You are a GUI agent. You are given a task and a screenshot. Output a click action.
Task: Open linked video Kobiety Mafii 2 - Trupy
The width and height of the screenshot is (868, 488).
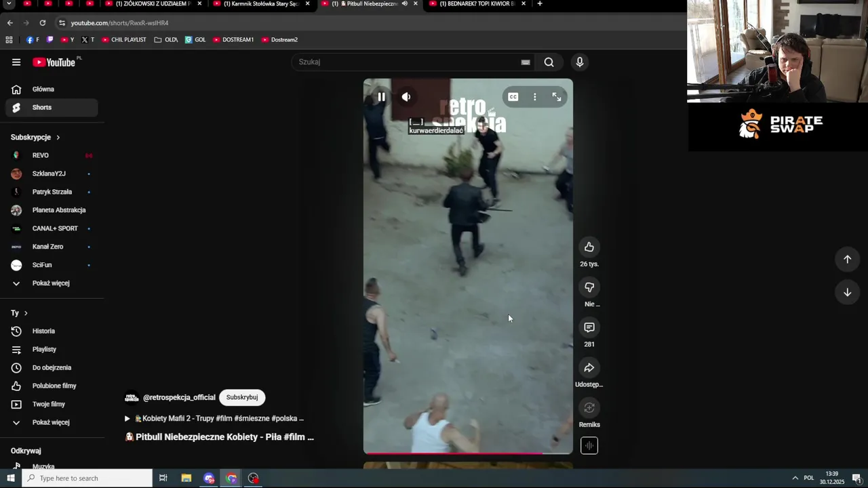pos(214,418)
